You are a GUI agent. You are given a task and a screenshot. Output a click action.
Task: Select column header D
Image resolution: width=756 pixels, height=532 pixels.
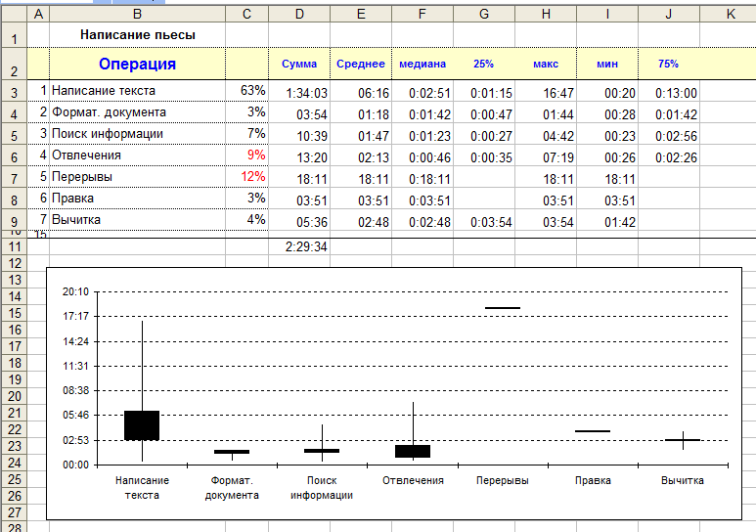click(298, 14)
